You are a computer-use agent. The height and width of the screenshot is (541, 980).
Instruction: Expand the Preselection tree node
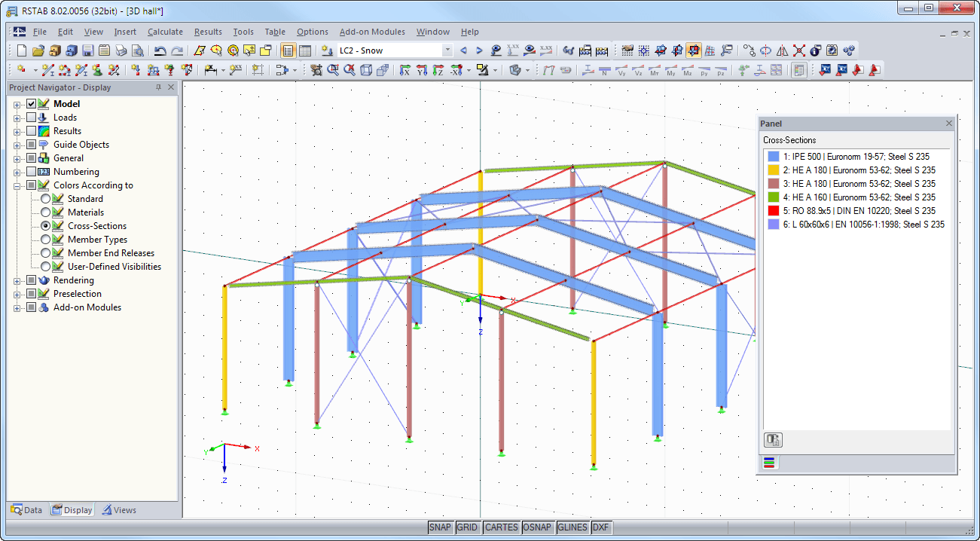click(17, 294)
